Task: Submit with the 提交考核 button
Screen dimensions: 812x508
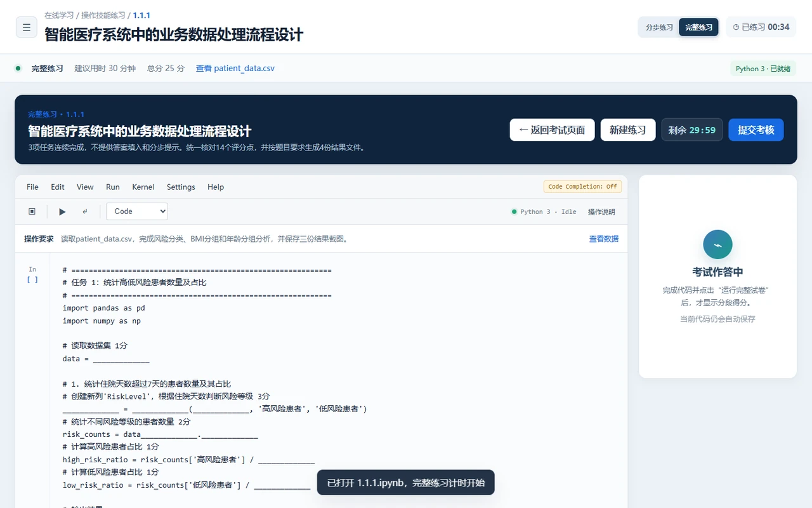Action: [756, 130]
